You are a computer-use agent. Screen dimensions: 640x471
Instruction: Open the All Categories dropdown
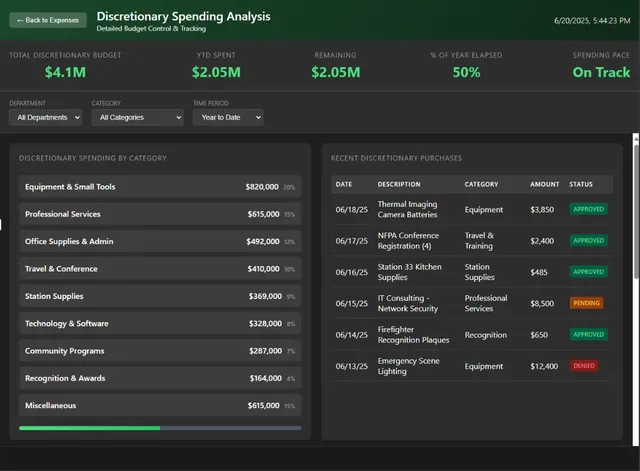[x=138, y=118]
